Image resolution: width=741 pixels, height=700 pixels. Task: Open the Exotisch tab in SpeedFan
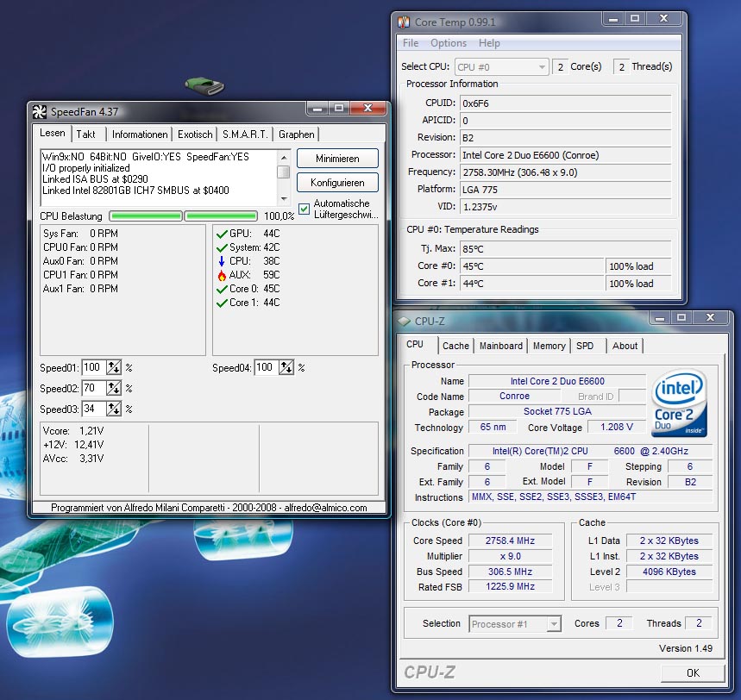click(195, 134)
